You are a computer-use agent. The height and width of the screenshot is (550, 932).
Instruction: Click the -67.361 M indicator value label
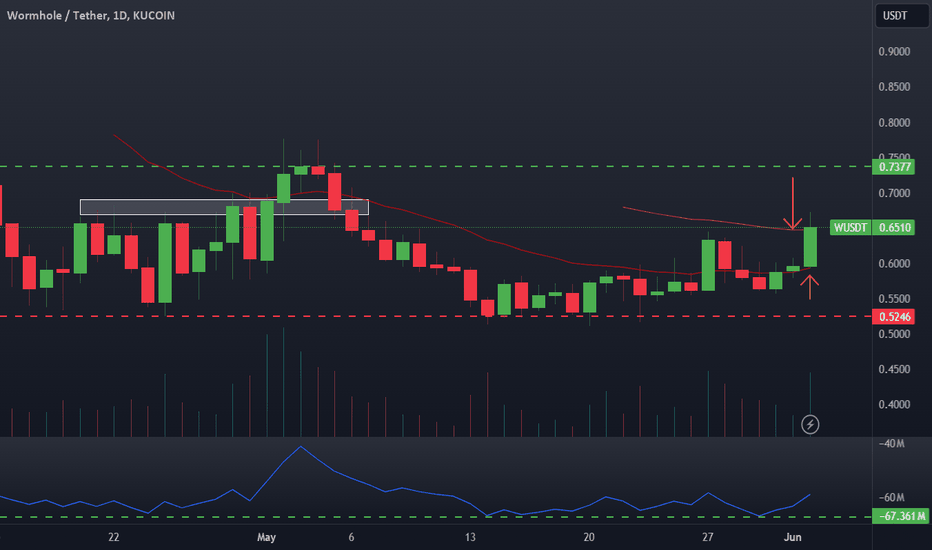(901, 516)
